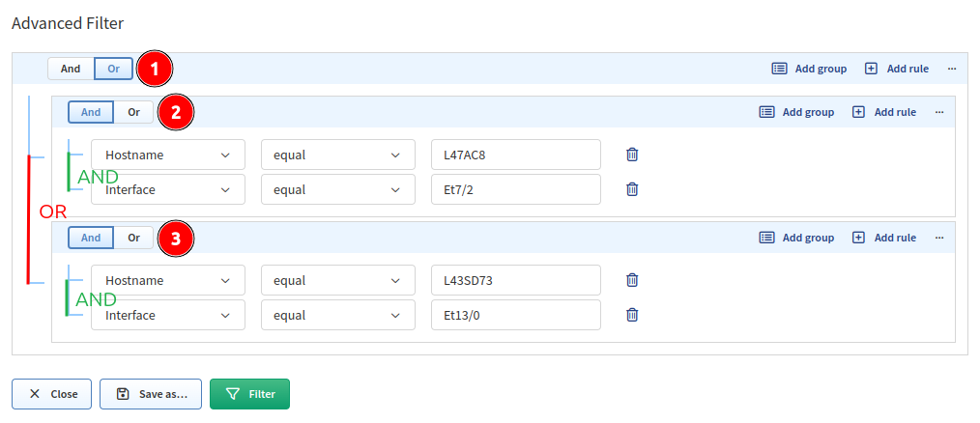
Task: Remove the Et13/0 interface rule
Action: coord(632,315)
